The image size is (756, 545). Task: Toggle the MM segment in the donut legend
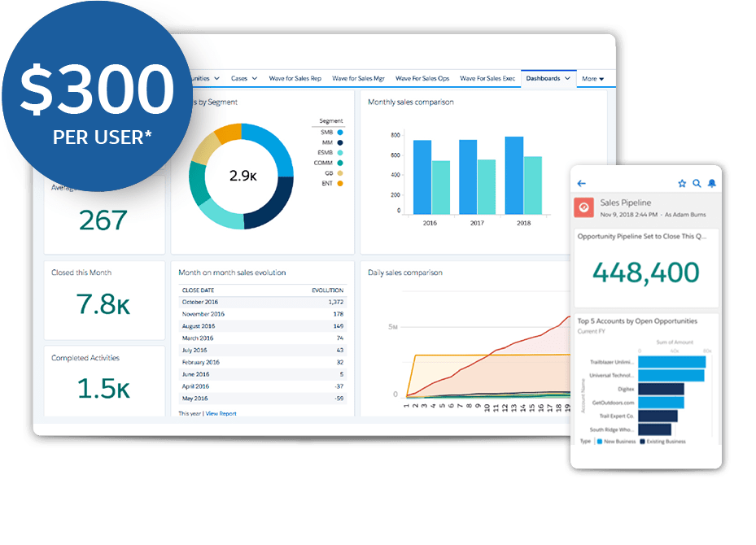click(x=340, y=142)
